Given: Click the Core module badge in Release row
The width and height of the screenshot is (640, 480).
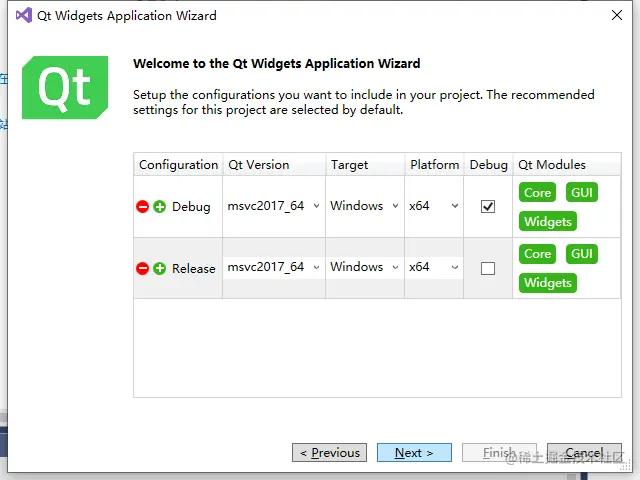Looking at the screenshot, I should [537, 253].
